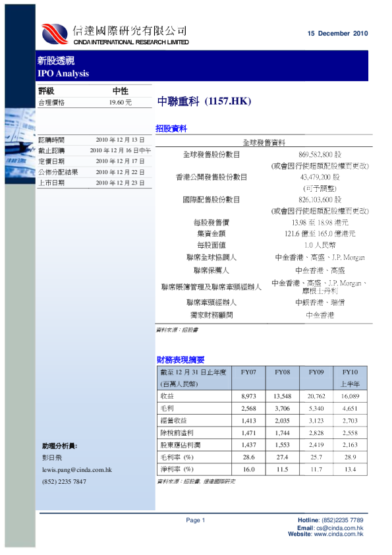
Task: Click the 聯席賬簿管理及聯席牽頭經辦人 label
Action: [211, 287]
